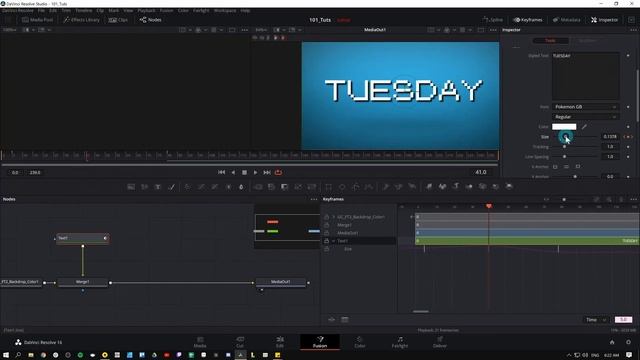This screenshot has width=640, height=360.
Task: Switch to the Edit page
Action: pyautogui.click(x=280, y=342)
